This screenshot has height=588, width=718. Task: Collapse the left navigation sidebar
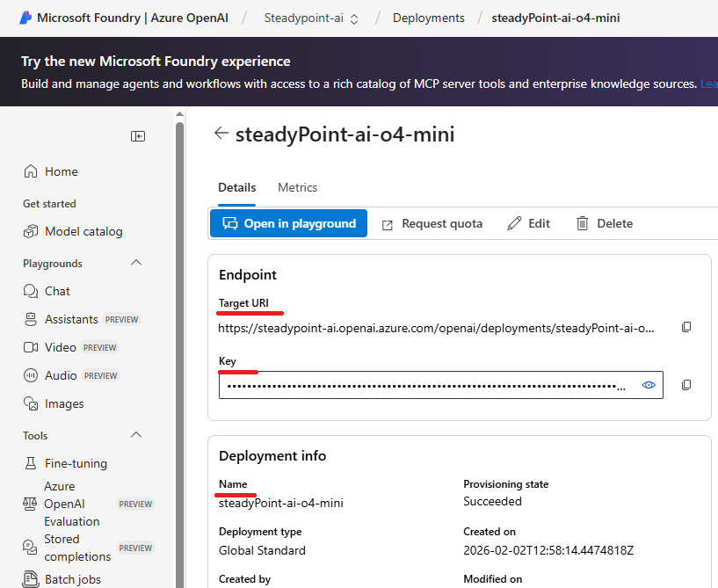(x=138, y=136)
